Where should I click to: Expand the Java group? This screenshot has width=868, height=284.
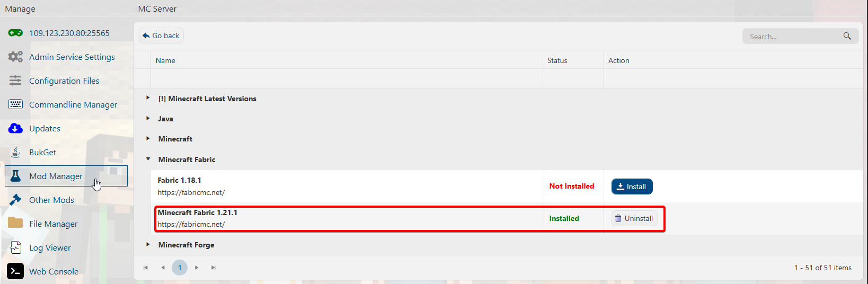[148, 118]
